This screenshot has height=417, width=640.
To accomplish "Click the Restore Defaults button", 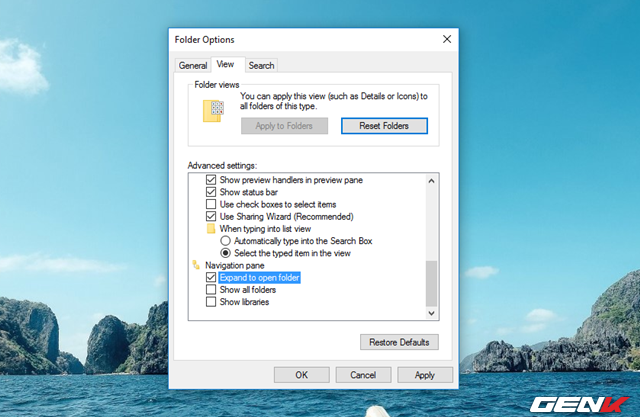I will (399, 342).
